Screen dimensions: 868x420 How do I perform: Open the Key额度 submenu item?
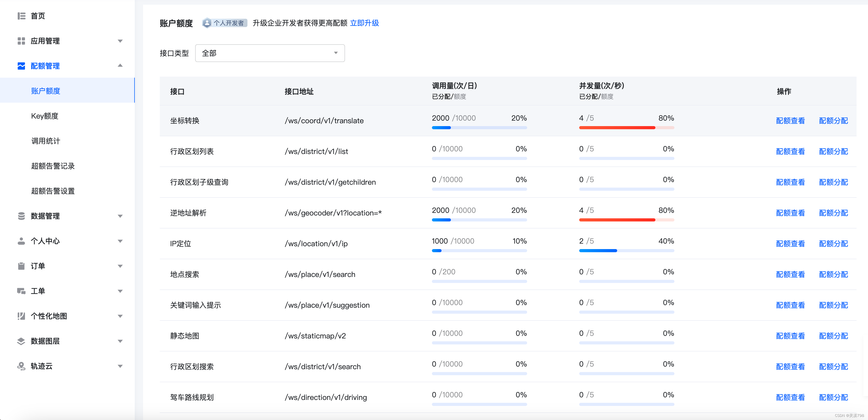(45, 116)
